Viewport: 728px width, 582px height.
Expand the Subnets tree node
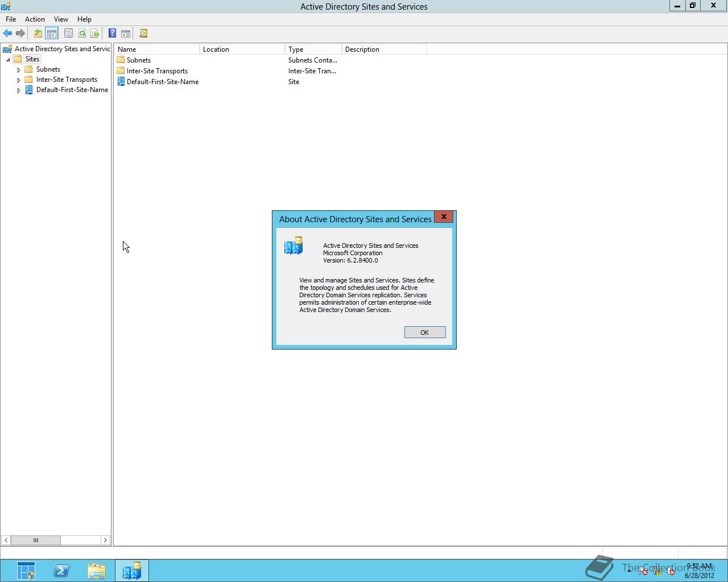(19, 70)
